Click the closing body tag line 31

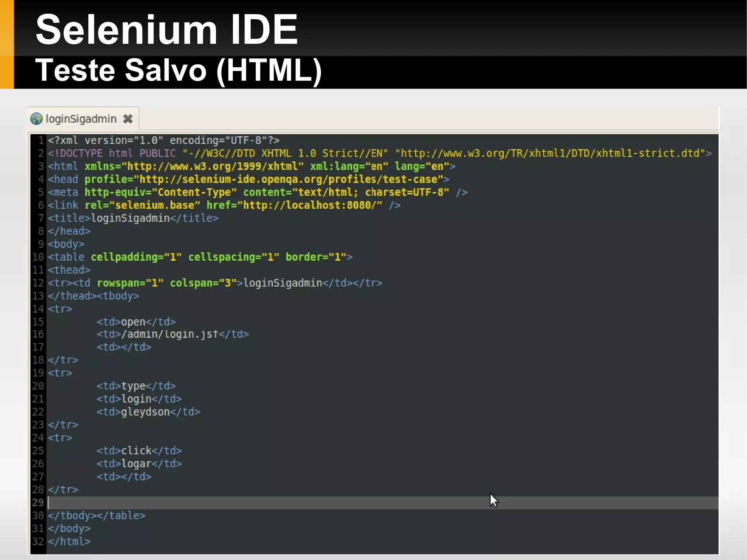(x=69, y=529)
